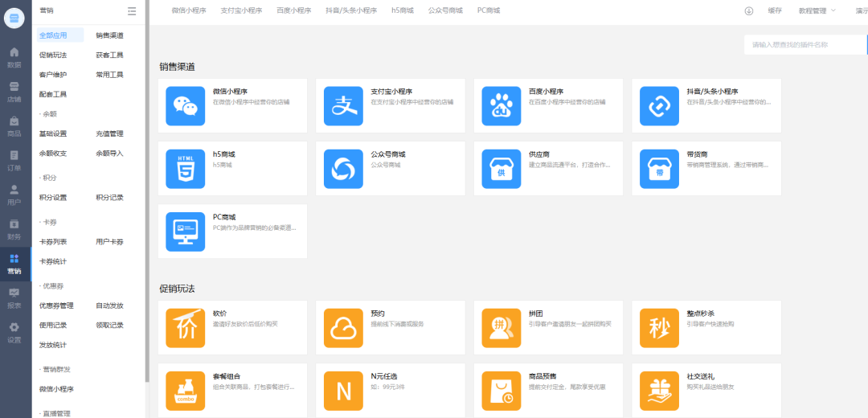
Task: Click the Alipay mini program icon
Action: (x=343, y=106)
